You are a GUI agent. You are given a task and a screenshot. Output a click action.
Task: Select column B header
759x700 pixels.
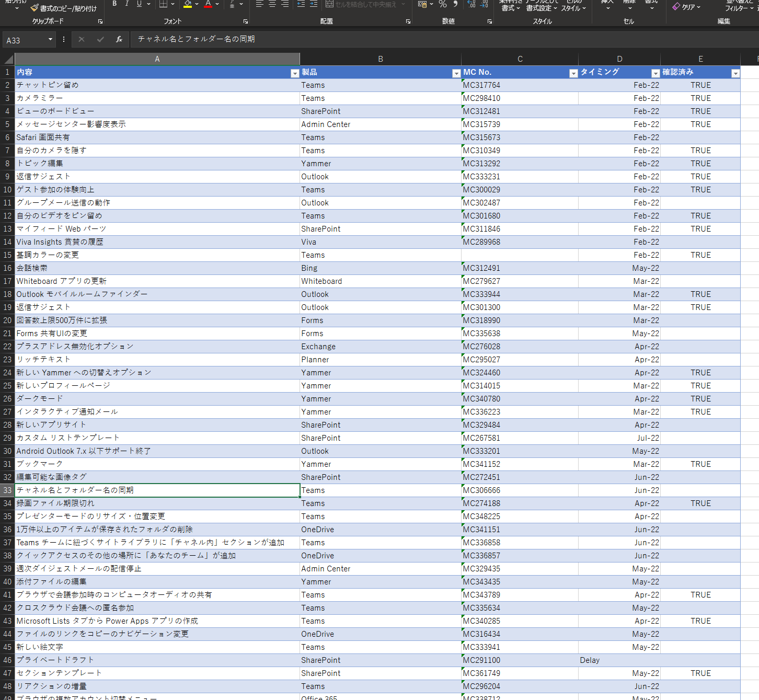(x=381, y=59)
